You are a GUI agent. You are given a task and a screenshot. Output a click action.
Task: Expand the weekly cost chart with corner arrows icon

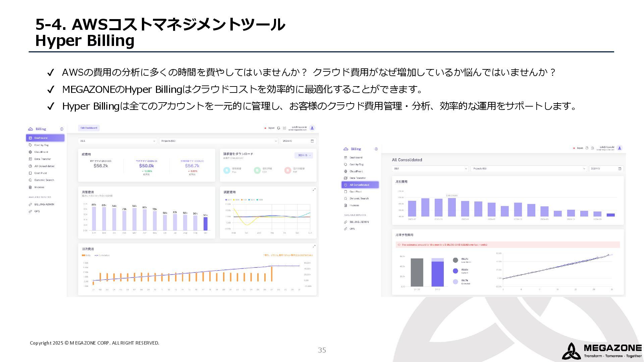coord(314,190)
